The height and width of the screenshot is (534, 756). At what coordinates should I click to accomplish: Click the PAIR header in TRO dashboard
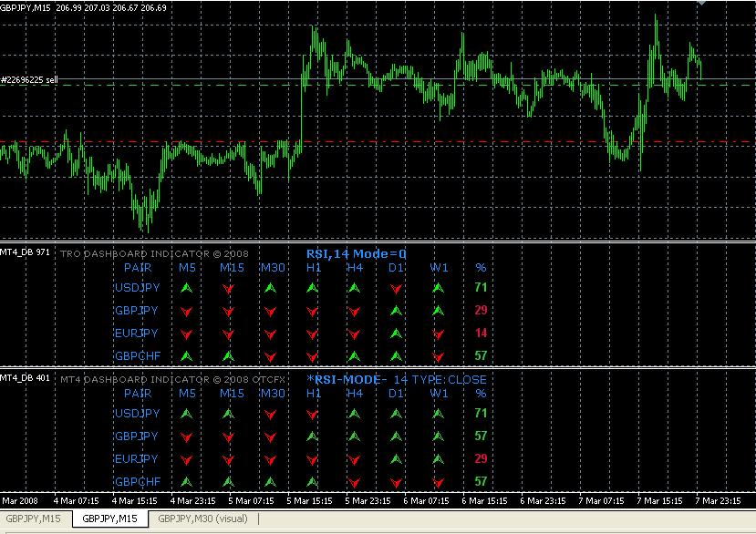pyautogui.click(x=138, y=268)
